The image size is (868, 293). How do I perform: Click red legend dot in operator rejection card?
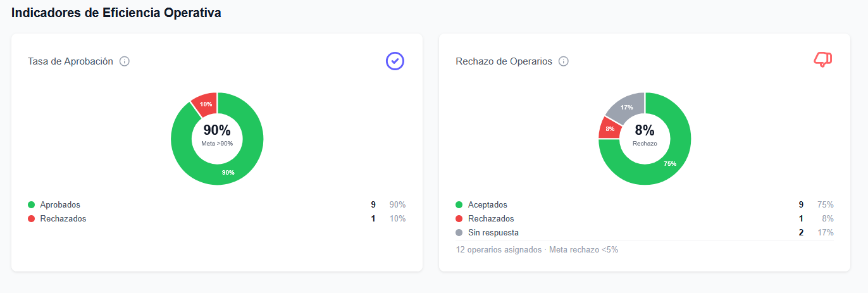(x=459, y=219)
